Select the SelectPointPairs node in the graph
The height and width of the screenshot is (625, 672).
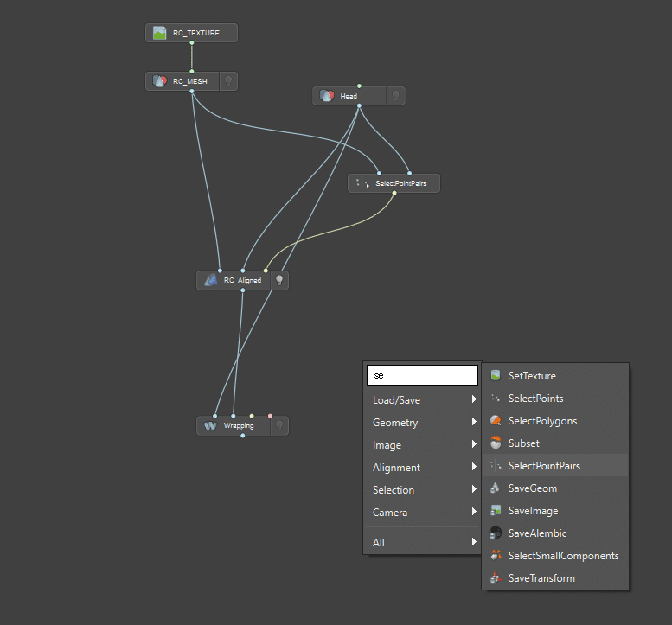(394, 183)
